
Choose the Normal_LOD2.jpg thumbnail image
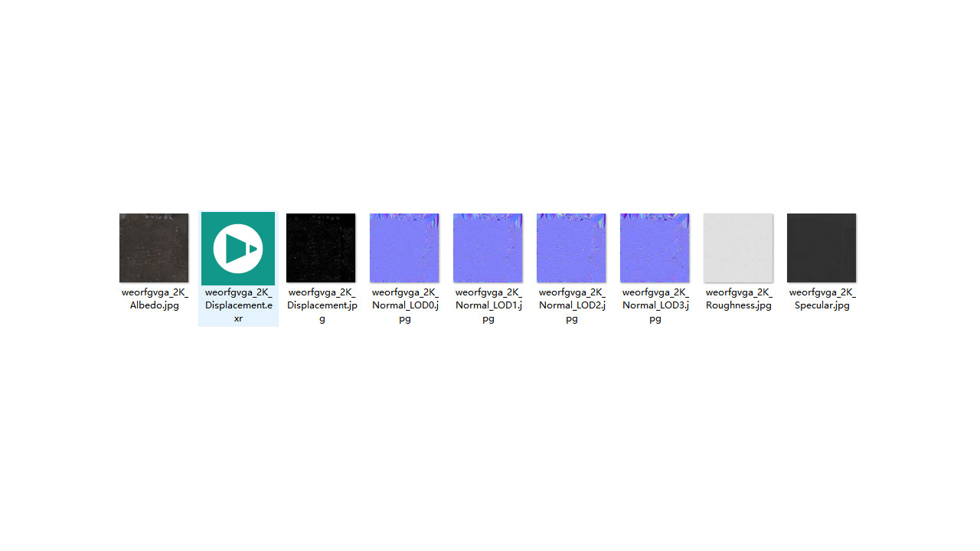pos(571,248)
